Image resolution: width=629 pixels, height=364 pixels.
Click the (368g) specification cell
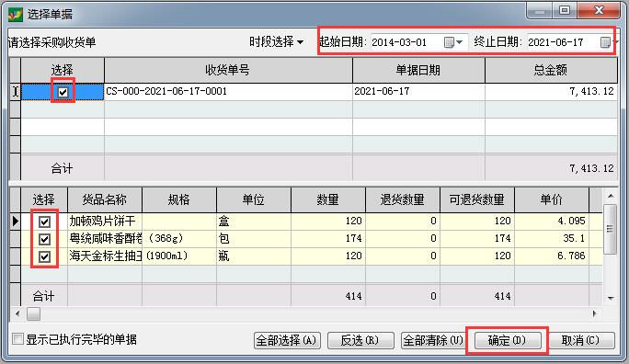[179, 238]
